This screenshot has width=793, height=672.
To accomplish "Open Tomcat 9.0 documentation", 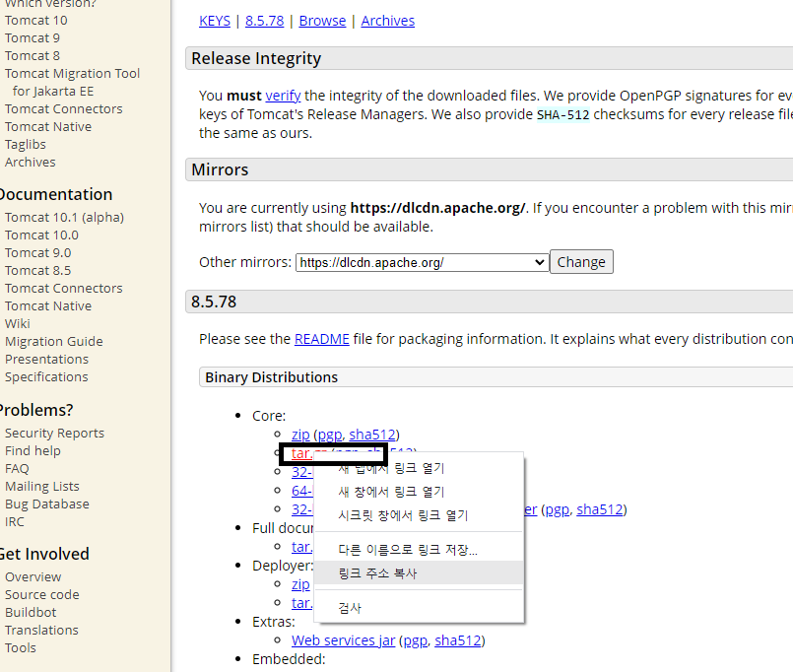I will 38,252.
